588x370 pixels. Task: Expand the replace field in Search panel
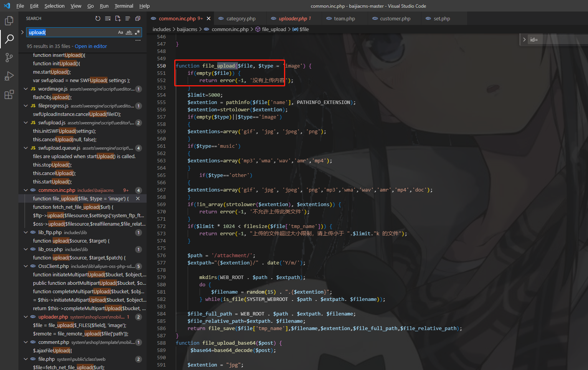pyautogui.click(x=22, y=32)
